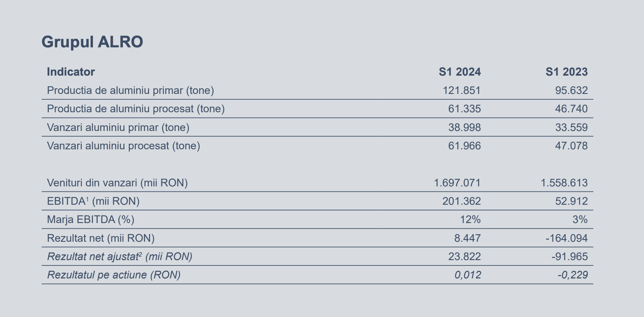Click the value 38.998
The width and height of the screenshot is (644, 317).
464,127
